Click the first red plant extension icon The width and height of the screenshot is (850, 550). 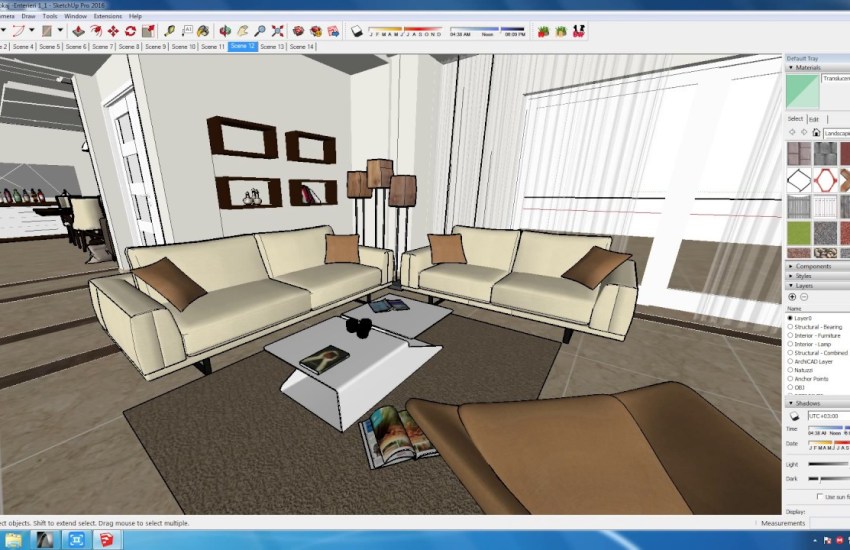543,31
